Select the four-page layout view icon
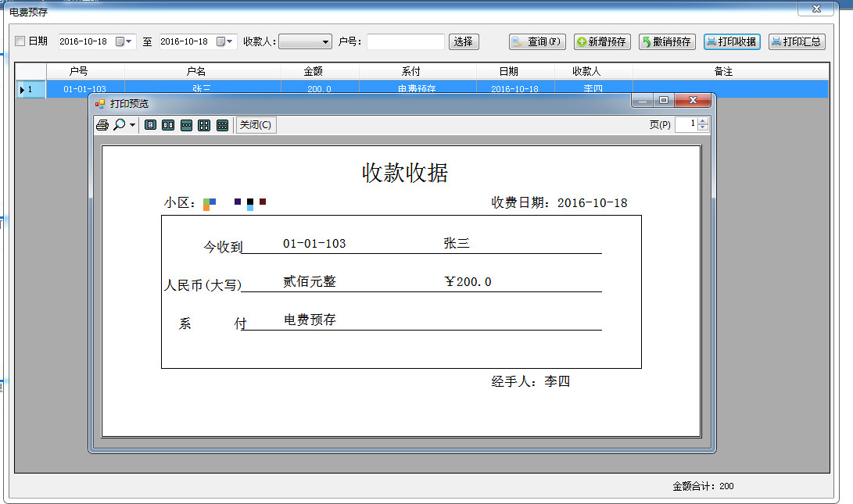853x504 pixels. (x=204, y=125)
